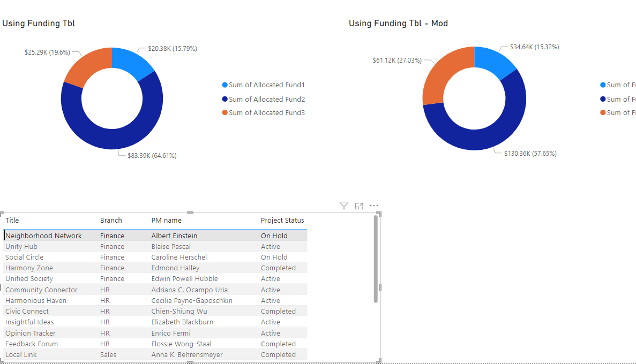The height and width of the screenshot is (364, 636).
Task: Sort by the Title column header
Action: click(x=12, y=220)
